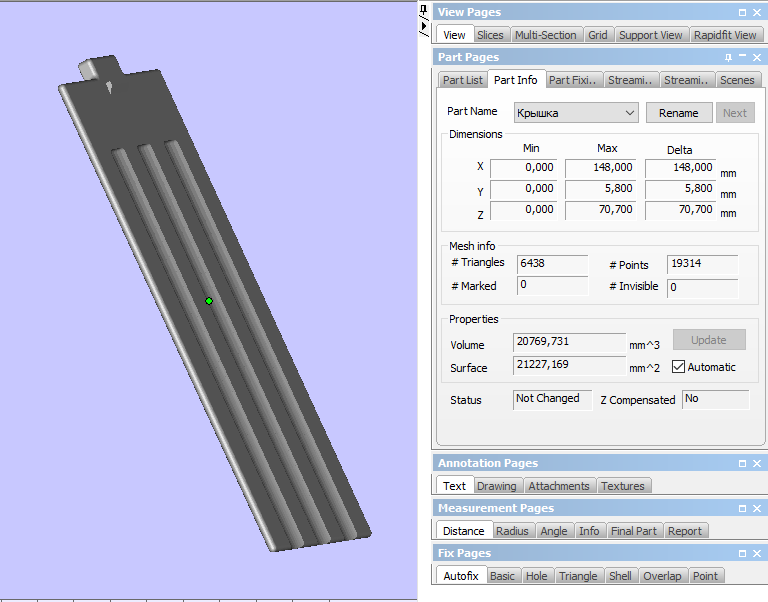The height and width of the screenshot is (602, 768).
Task: Select the Triangle tab in Fix Pages
Action: click(578, 576)
